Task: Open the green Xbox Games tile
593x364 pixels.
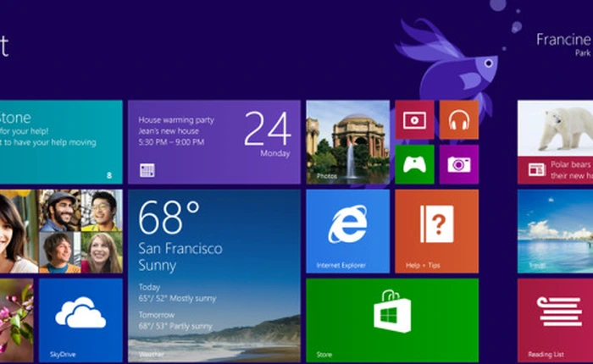Action: pyautogui.click(x=414, y=163)
